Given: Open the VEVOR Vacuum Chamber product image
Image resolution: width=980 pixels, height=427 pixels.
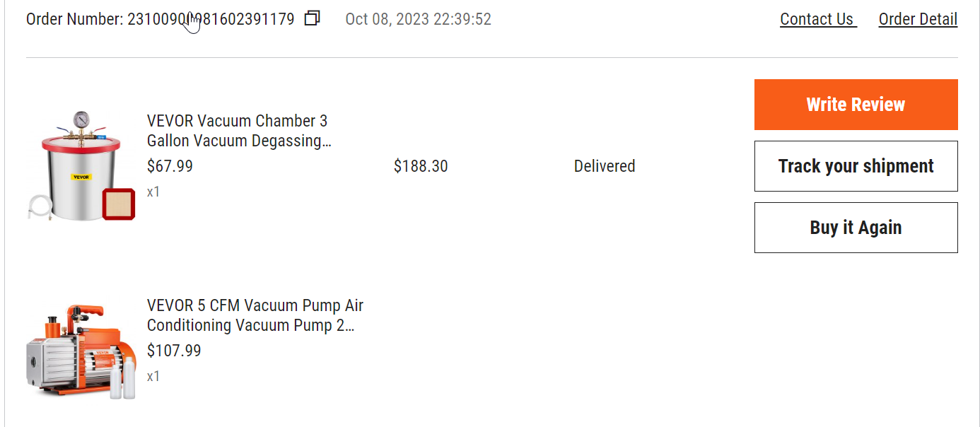Looking at the screenshot, I should point(81,166).
